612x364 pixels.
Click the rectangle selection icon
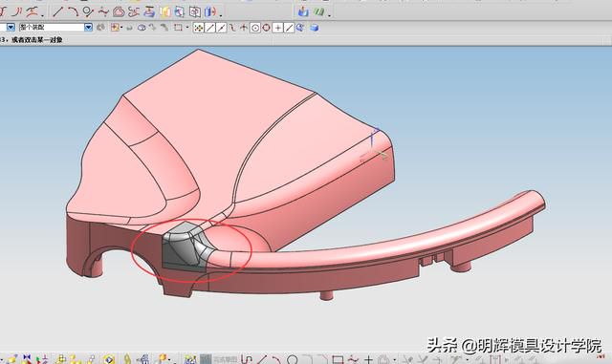[178, 28]
